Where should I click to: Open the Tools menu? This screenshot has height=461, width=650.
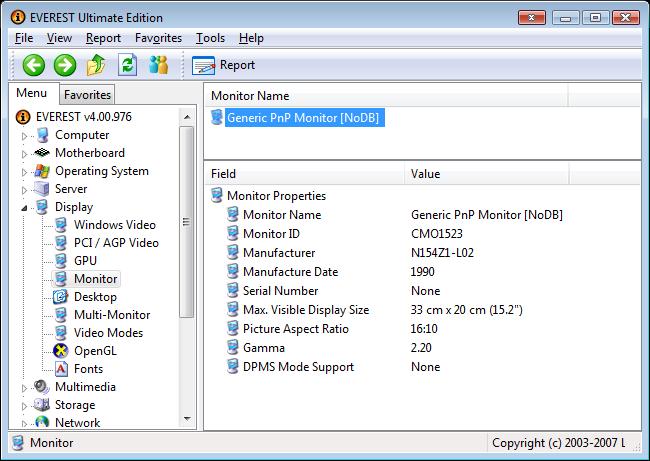pyautogui.click(x=210, y=38)
